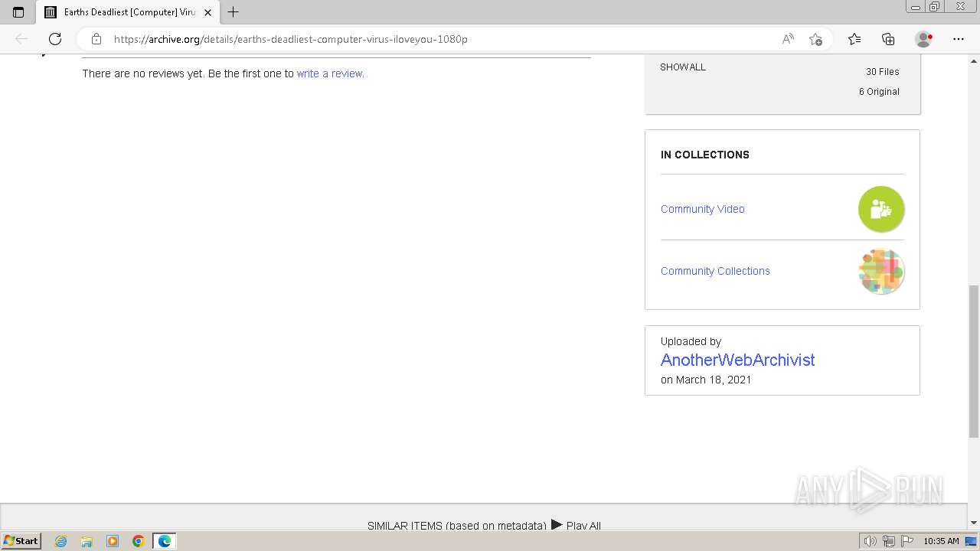Viewport: 980px width, 551px height.
Task: Click the taskbar clock 10:35 AM
Action: point(941,541)
